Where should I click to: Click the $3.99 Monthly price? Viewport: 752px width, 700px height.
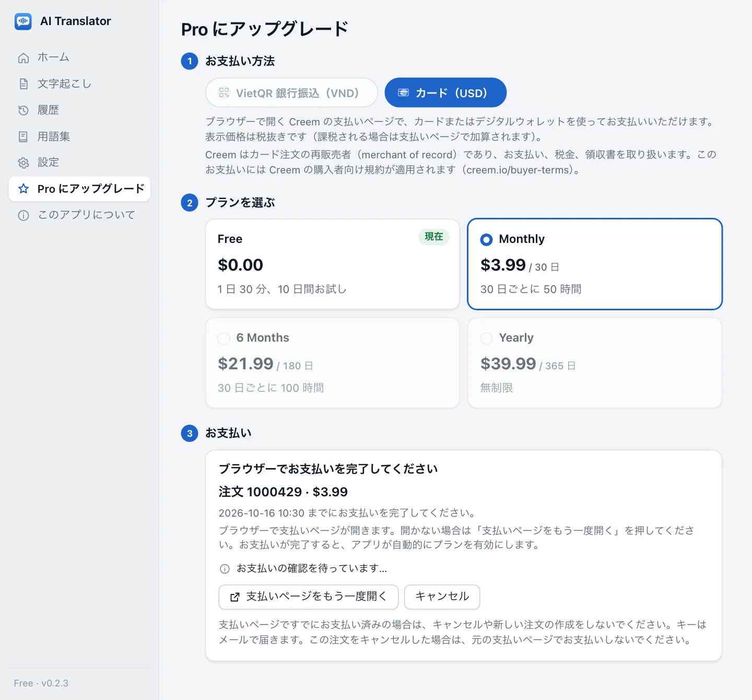click(503, 265)
